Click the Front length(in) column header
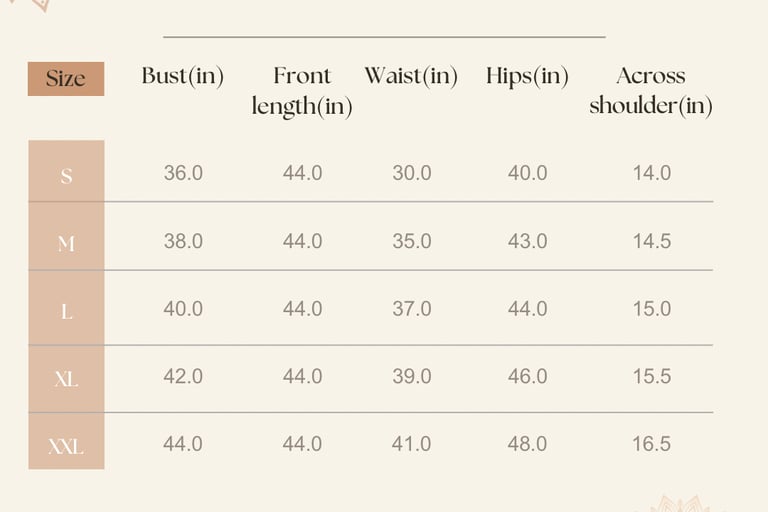 tap(302, 92)
